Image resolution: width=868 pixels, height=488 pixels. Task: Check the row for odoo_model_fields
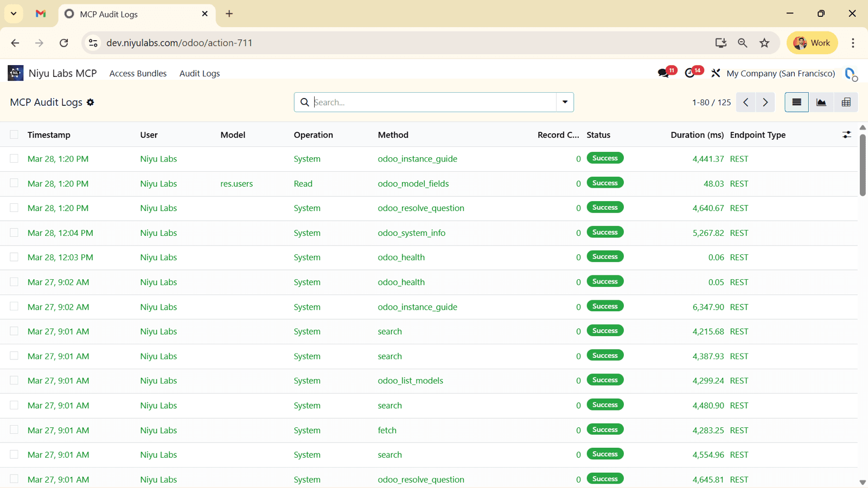click(14, 183)
